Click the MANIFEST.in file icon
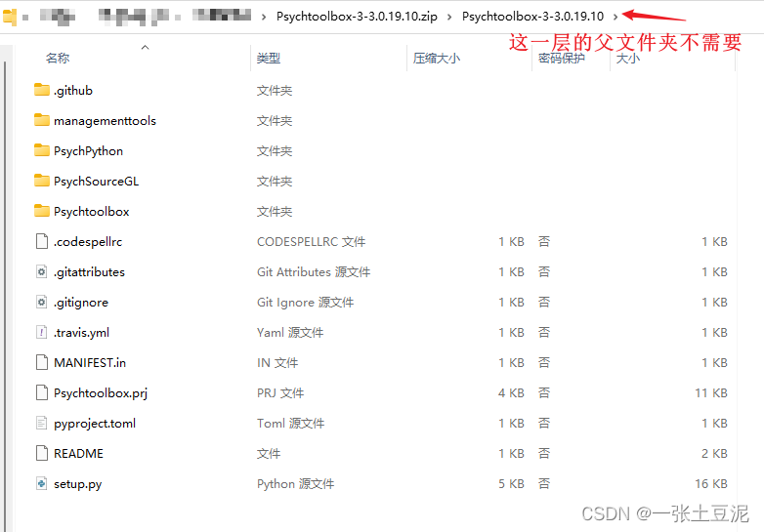Image resolution: width=764 pixels, height=532 pixels. click(x=42, y=362)
